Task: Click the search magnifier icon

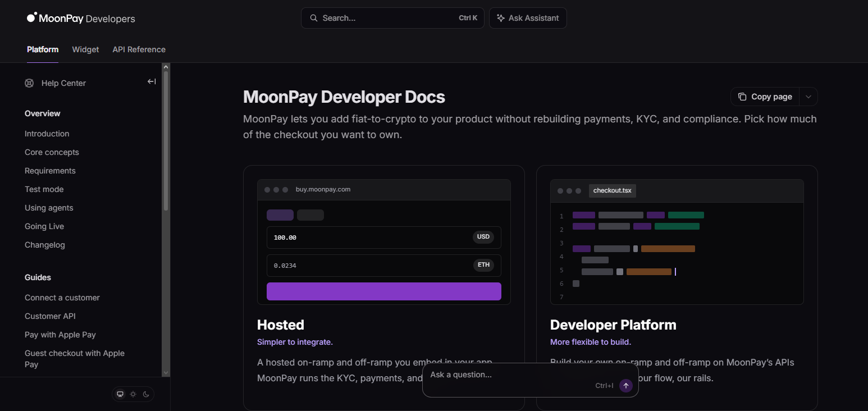Action: [314, 18]
